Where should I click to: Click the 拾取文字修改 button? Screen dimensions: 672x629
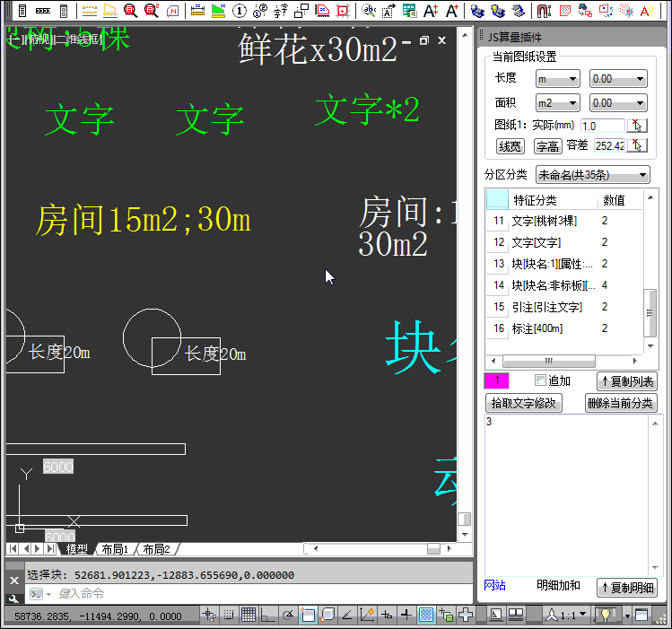tap(524, 403)
